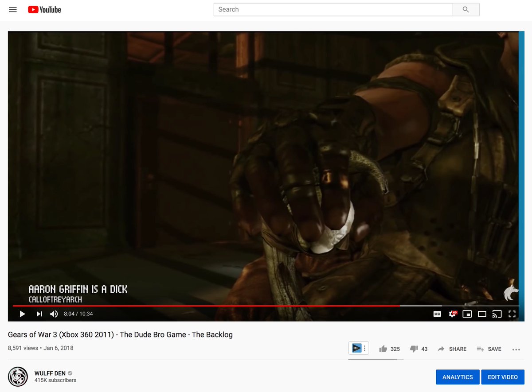Enter full screen mode
532x392 pixels.
point(512,314)
